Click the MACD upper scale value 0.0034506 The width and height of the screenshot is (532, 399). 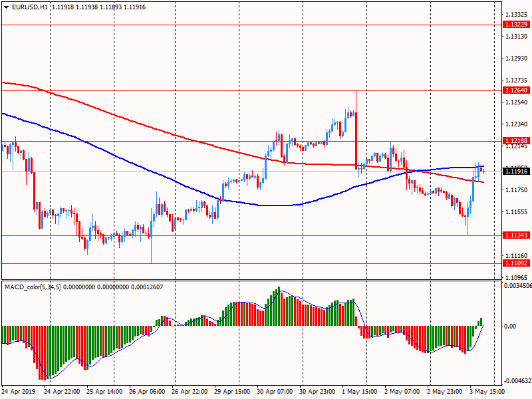point(518,286)
